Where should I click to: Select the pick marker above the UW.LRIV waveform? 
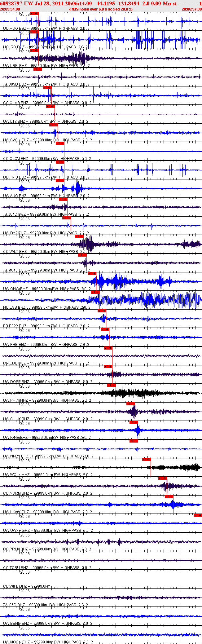(x=34, y=51)
